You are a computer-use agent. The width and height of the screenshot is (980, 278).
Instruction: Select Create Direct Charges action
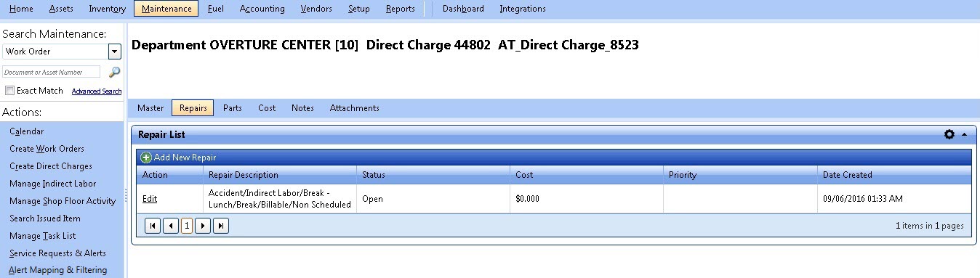(x=51, y=166)
